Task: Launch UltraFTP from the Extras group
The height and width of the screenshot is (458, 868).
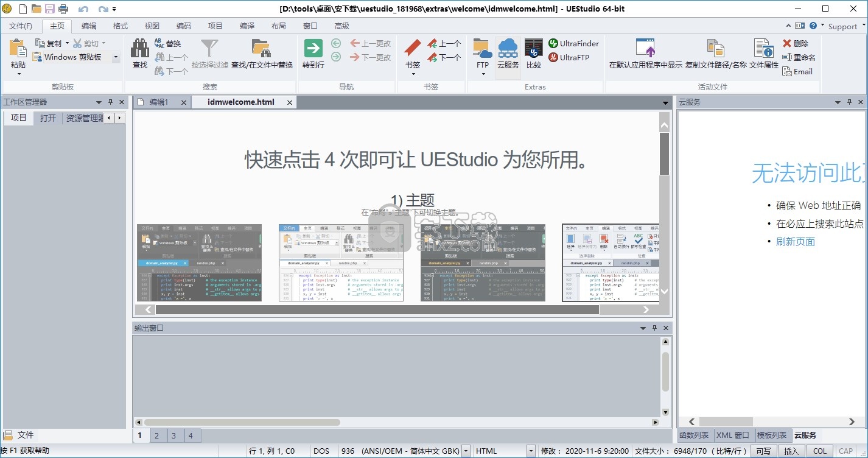Action: [569, 57]
